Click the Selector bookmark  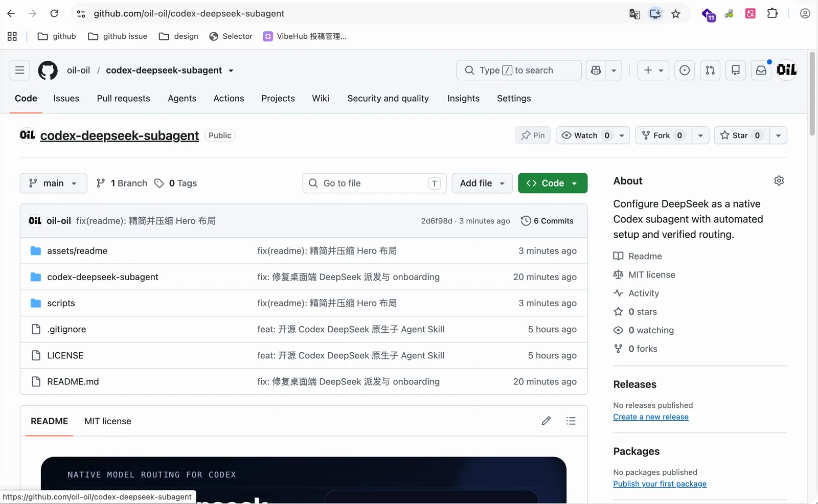(231, 36)
